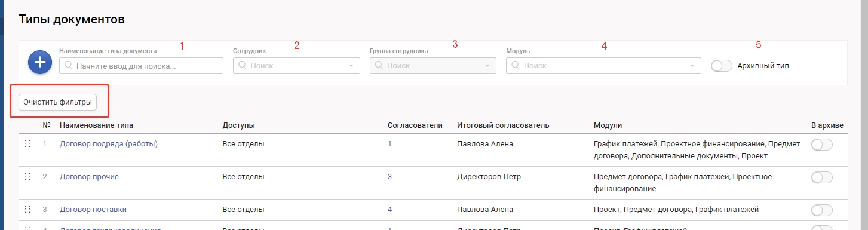
Task: Click the blue plus add document type button
Action: (40, 63)
